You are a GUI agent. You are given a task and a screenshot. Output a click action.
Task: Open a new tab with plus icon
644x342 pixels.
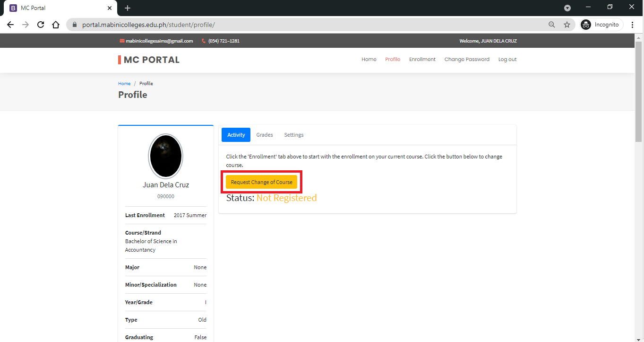[x=127, y=8]
